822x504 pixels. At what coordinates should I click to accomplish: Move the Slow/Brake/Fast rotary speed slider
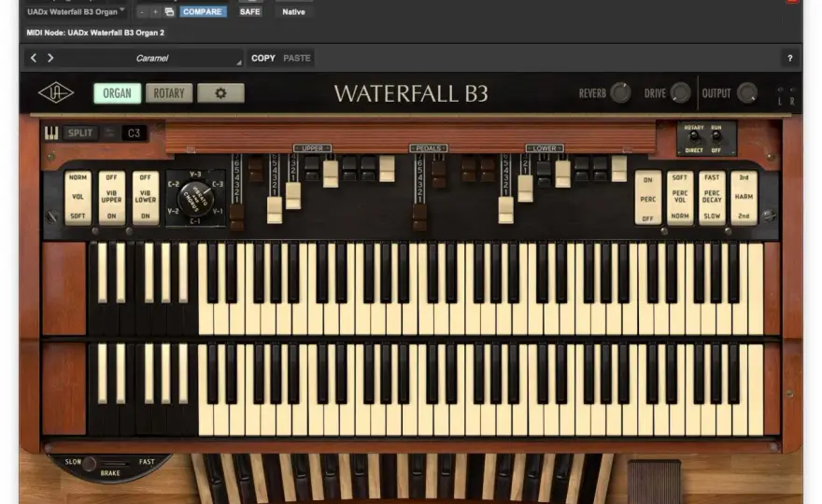pyautogui.click(x=90, y=463)
